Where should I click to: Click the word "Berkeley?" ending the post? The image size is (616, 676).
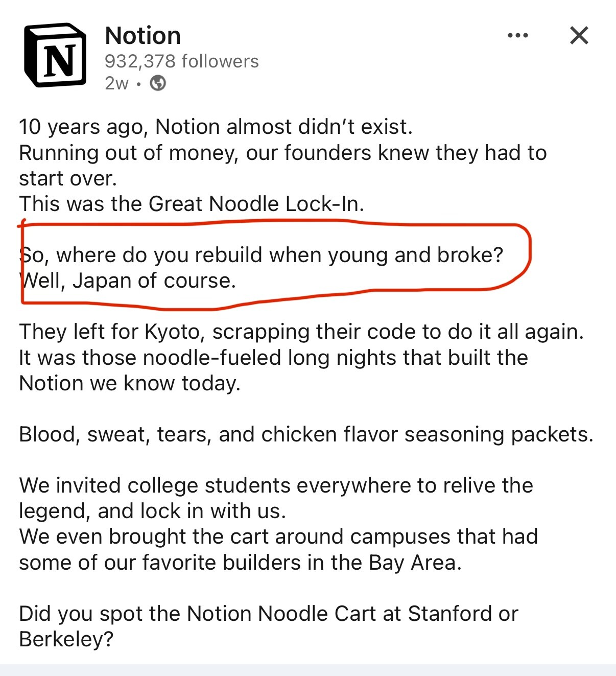[x=66, y=639]
